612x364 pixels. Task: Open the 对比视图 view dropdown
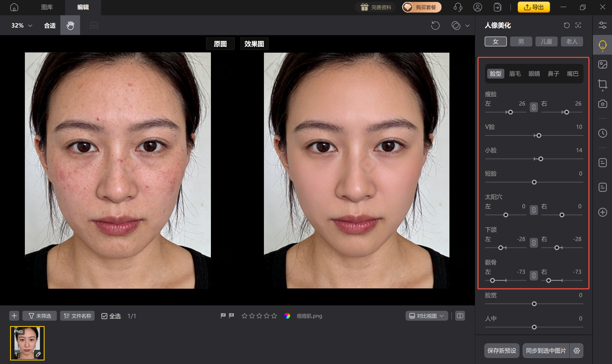point(426,316)
